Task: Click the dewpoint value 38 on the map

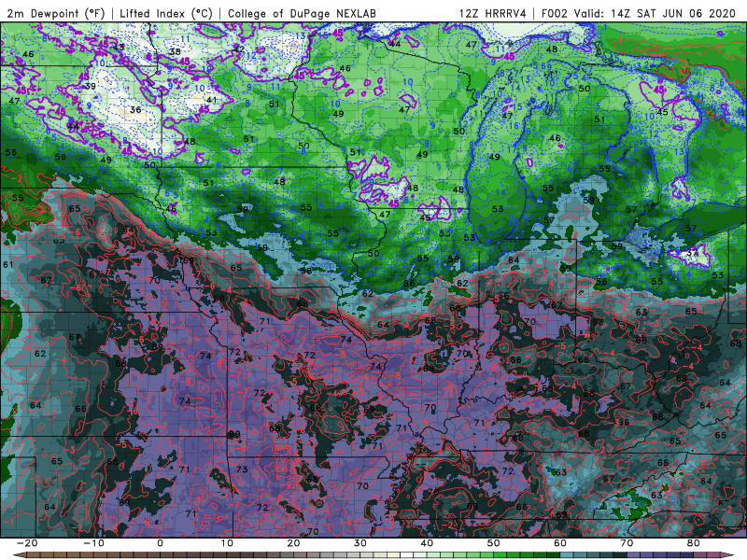Action: tap(175, 51)
